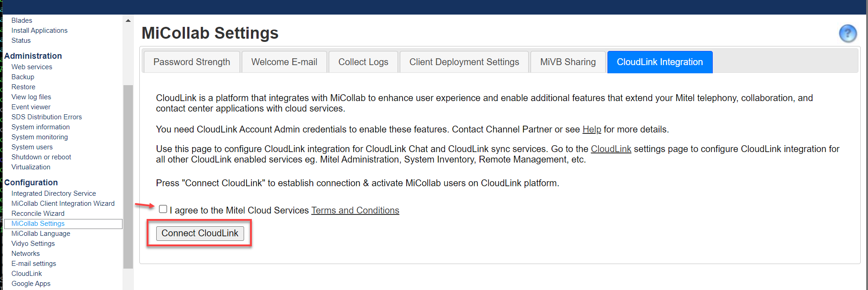This screenshot has width=868, height=290.
Task: Open MiCollab Language settings
Action: 41,233
